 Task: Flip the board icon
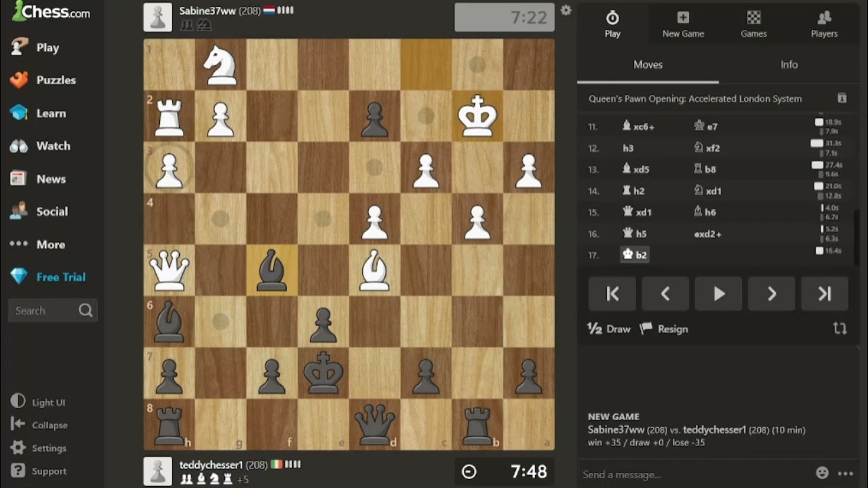(x=840, y=329)
